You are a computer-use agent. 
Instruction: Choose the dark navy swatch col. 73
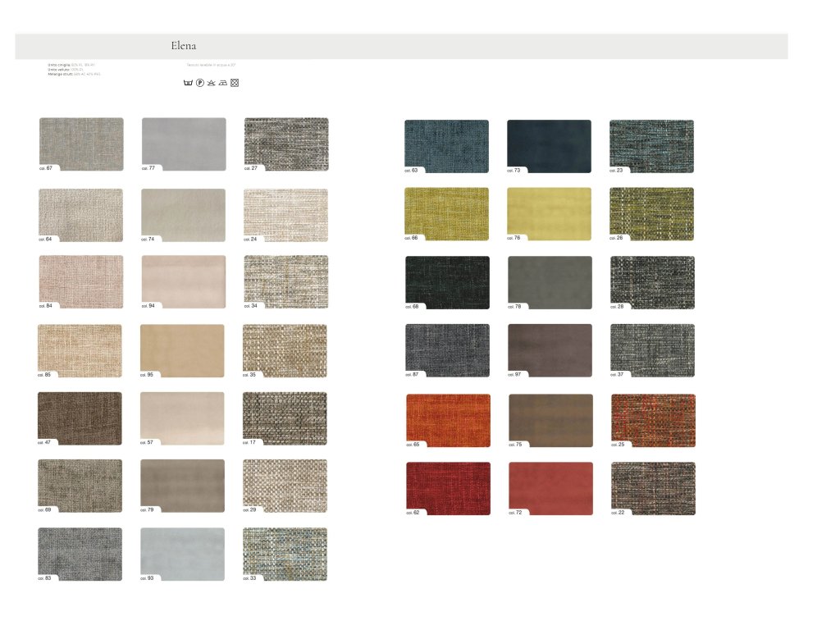click(x=549, y=146)
